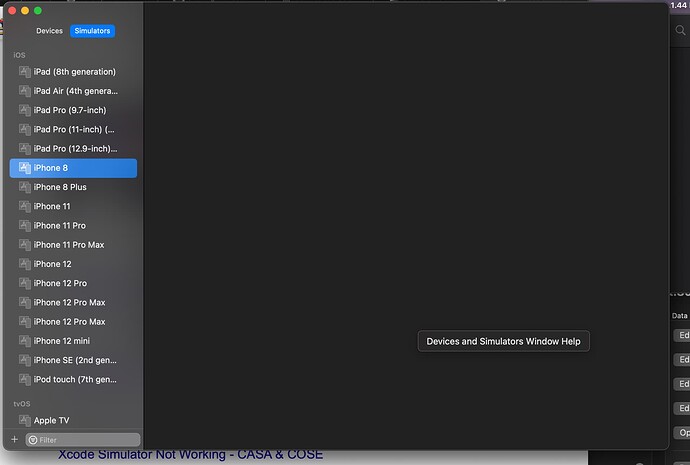
Task: Switch to the Devices tab
Action: 49,31
